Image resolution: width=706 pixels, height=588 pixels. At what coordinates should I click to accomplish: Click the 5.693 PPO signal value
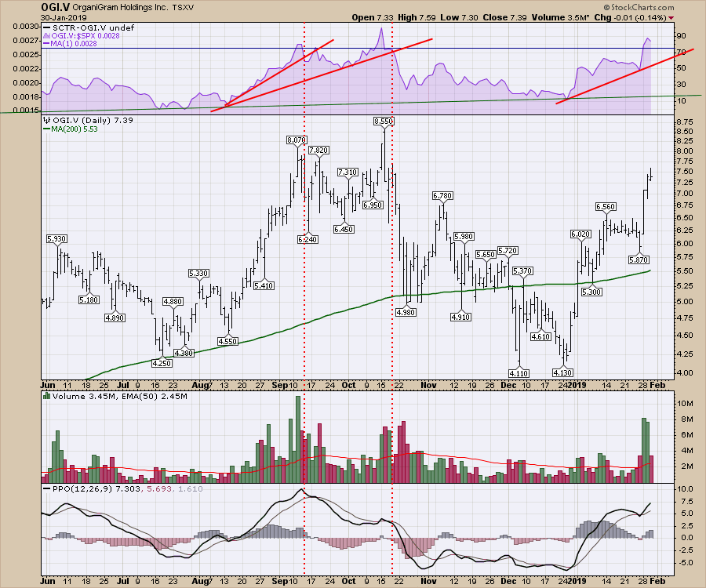click(158, 488)
